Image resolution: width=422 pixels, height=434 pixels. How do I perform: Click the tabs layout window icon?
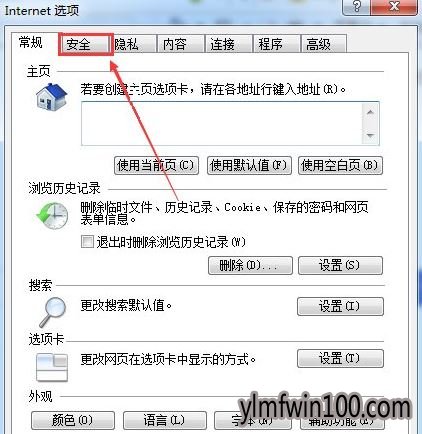point(52,367)
